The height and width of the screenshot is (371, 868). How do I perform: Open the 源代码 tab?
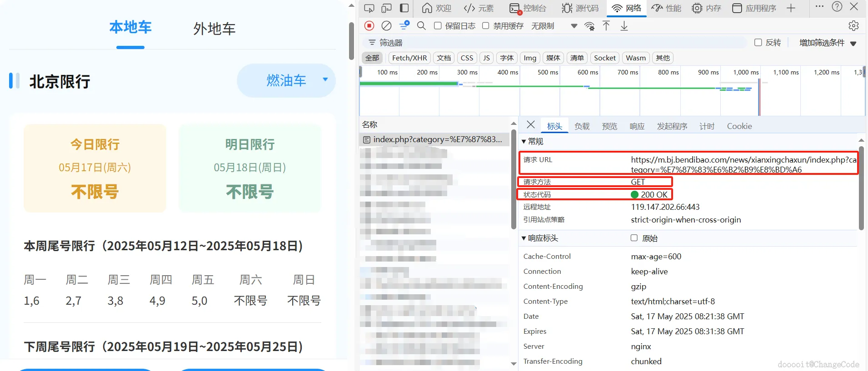[x=580, y=8]
